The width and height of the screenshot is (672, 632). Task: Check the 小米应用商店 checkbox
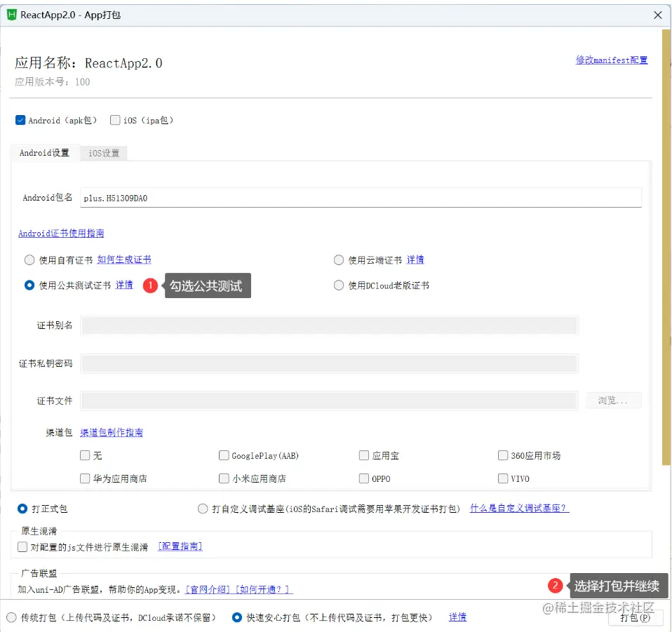(x=224, y=478)
